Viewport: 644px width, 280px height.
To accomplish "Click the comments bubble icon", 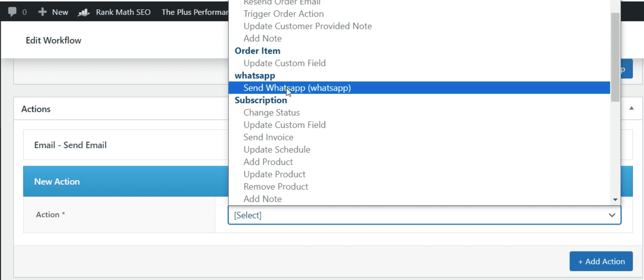I will pos(12,12).
